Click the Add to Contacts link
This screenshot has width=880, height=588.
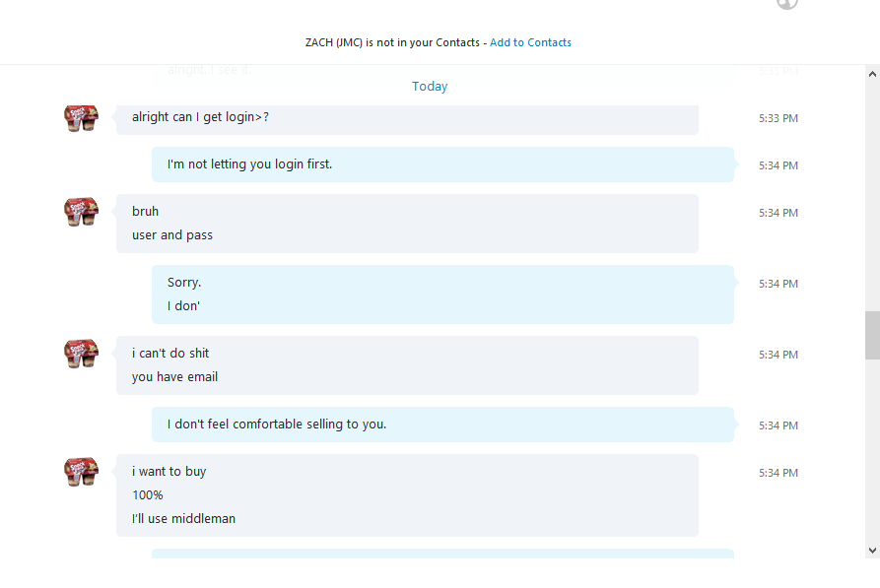tap(530, 42)
